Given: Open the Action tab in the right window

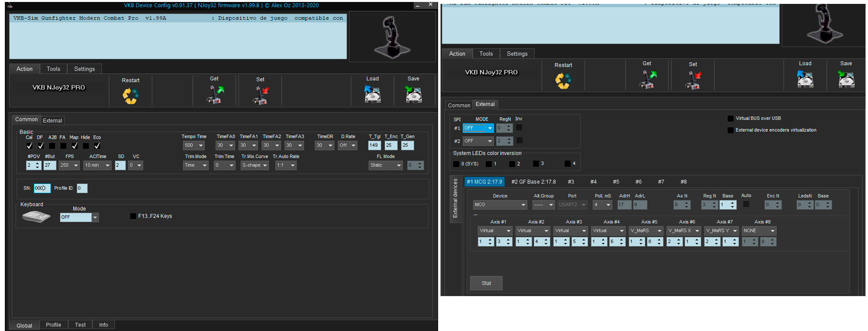Looking at the screenshot, I should tap(457, 54).
